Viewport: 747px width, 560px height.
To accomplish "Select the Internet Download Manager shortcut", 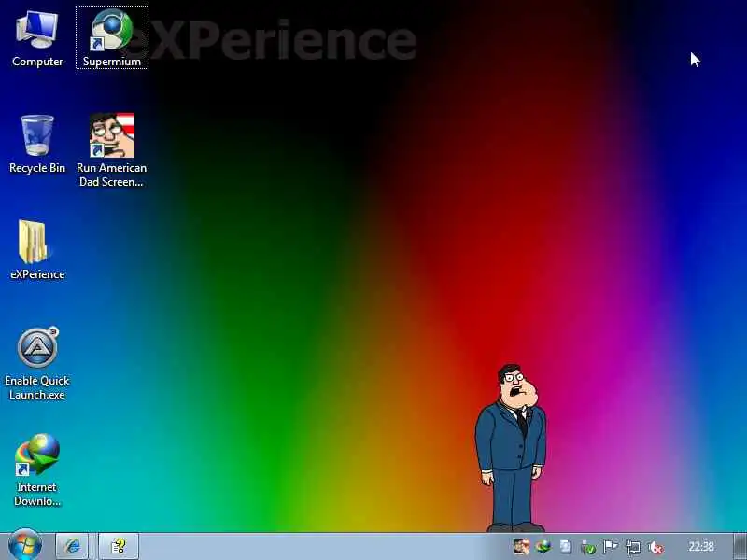I will [37, 470].
